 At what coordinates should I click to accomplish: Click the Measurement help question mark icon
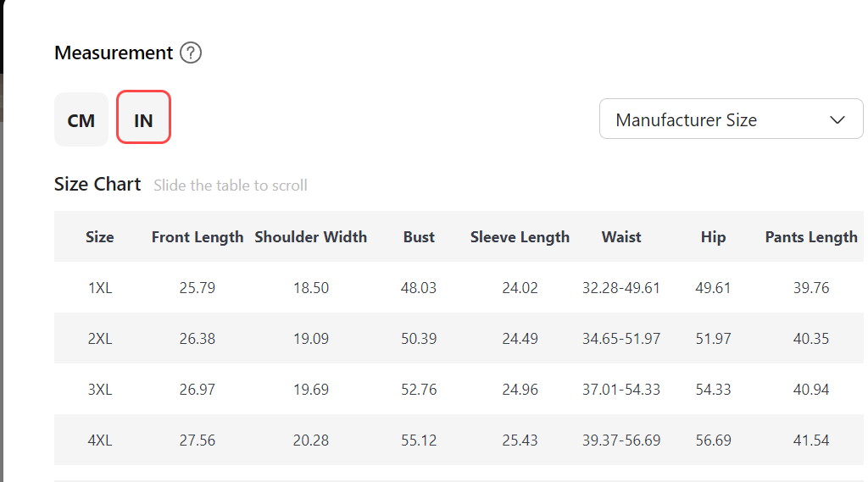click(191, 53)
